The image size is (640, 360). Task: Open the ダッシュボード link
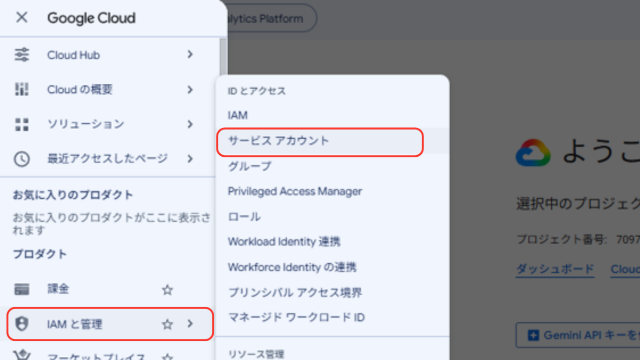(x=555, y=269)
